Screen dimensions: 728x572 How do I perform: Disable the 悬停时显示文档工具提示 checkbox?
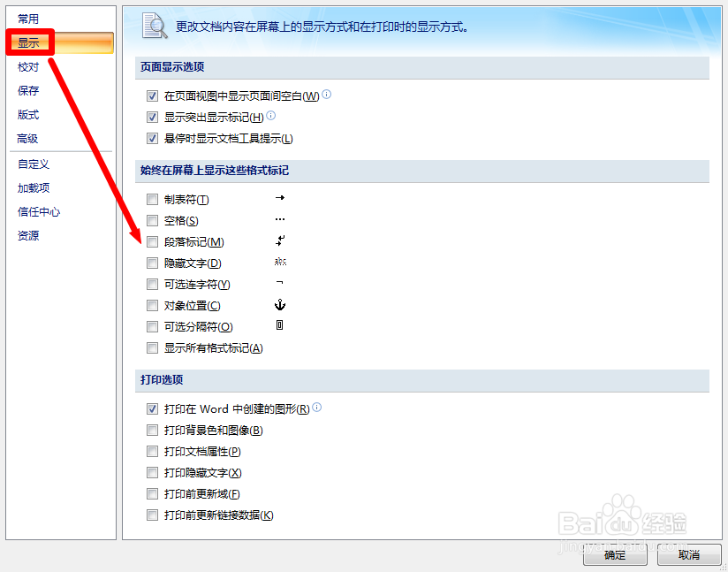[152, 137]
